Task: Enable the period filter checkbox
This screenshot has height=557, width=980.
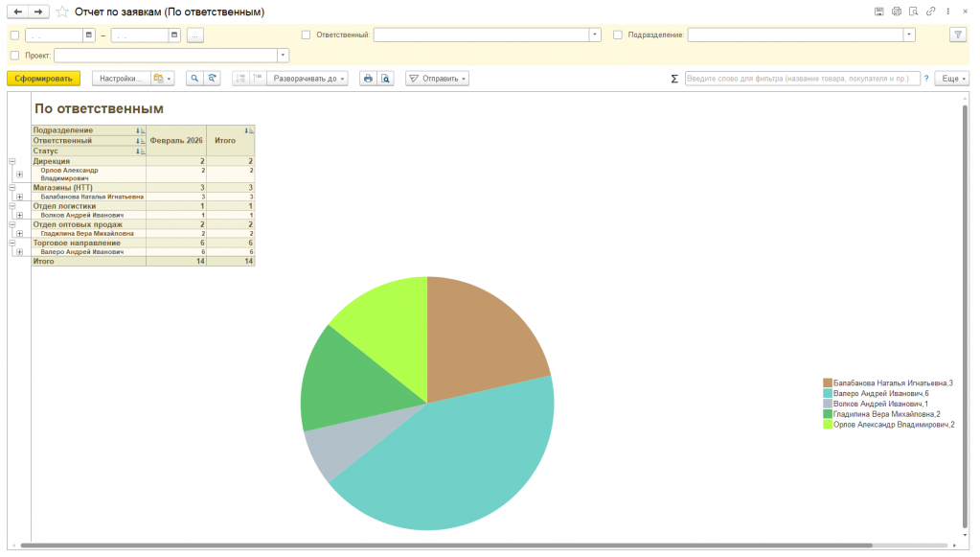Action: click(15, 35)
